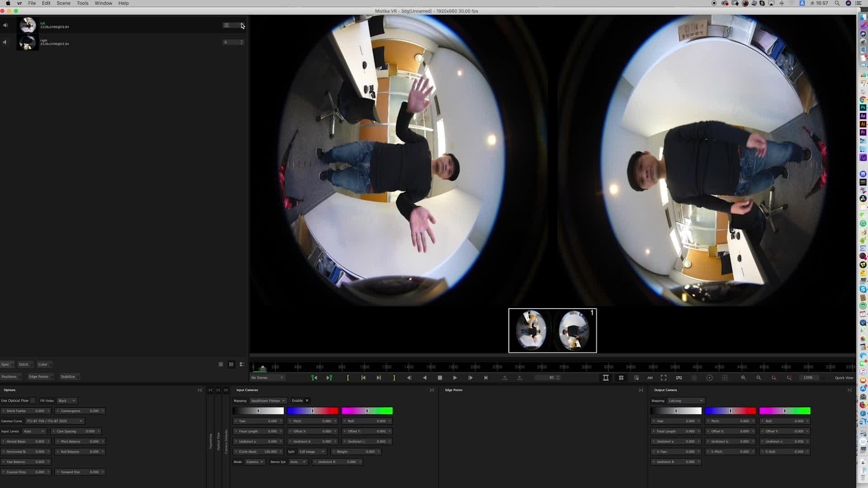The height and width of the screenshot is (488, 868).
Task: Click the Edge Points button
Action: pos(38,377)
